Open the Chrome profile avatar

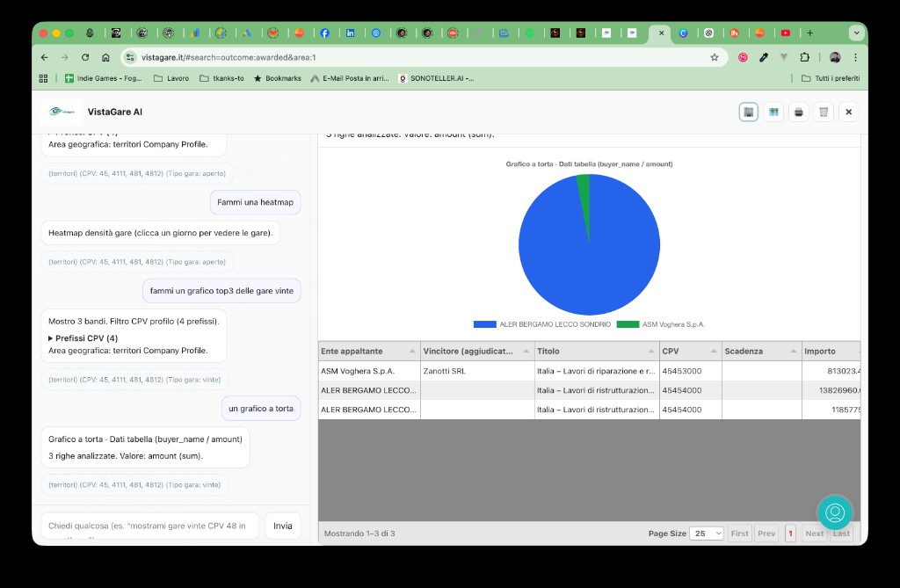(x=835, y=57)
